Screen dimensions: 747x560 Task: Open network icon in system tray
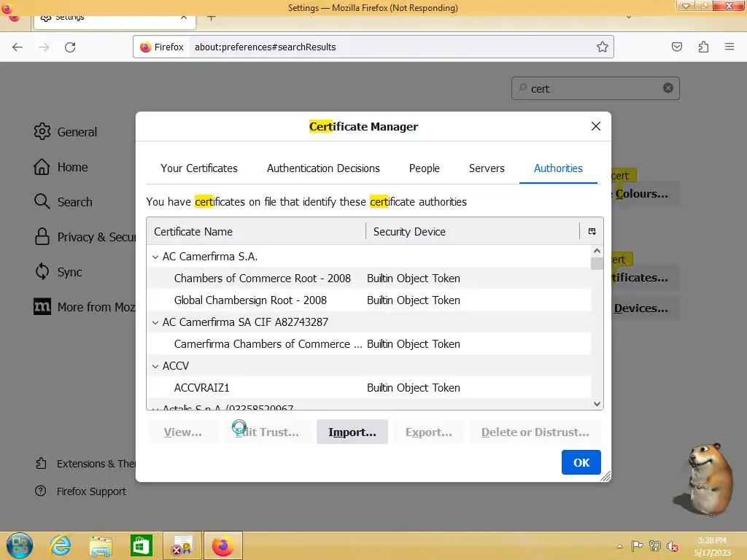[655, 546]
